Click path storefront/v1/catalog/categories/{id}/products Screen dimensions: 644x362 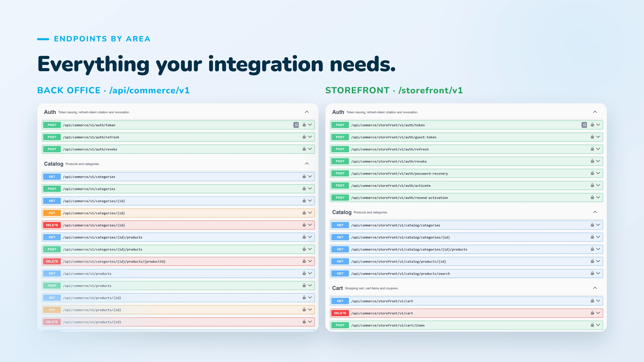click(409, 250)
